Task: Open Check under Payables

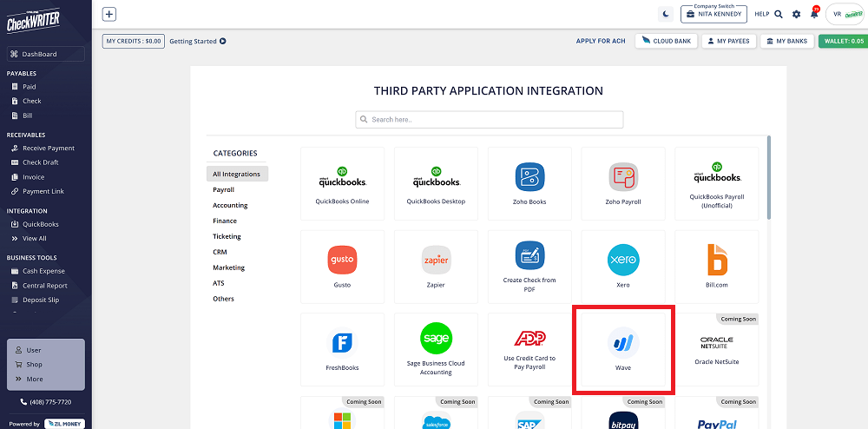Action: click(27, 101)
